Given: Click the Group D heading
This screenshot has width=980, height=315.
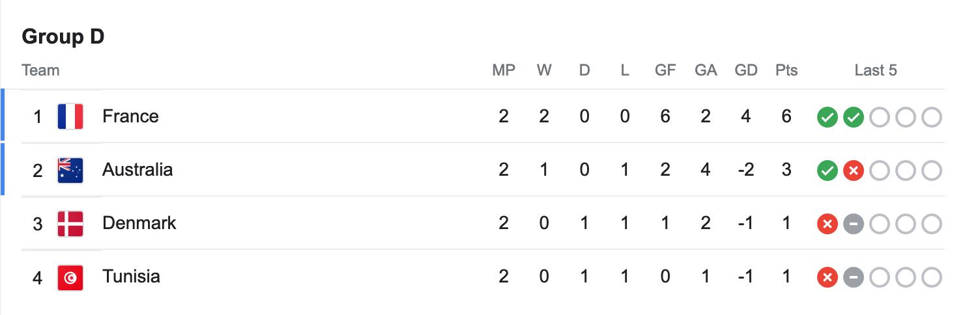Looking at the screenshot, I should coord(63,37).
